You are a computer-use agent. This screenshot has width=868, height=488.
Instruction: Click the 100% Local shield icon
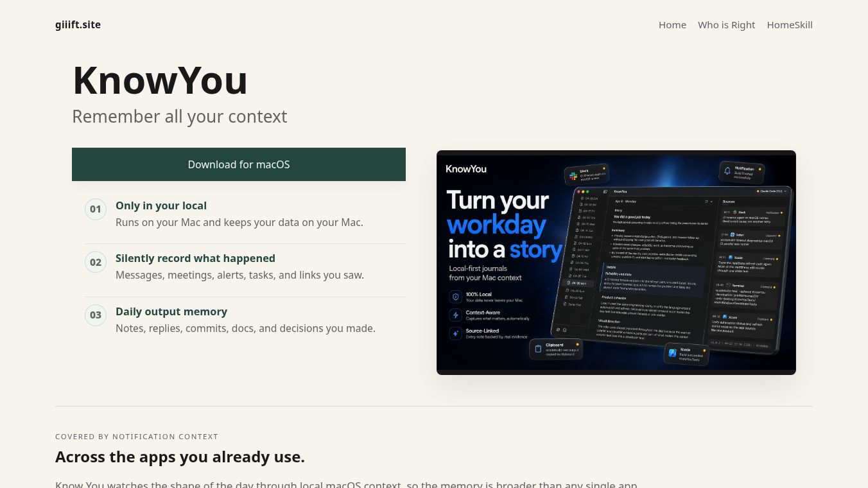click(x=456, y=297)
